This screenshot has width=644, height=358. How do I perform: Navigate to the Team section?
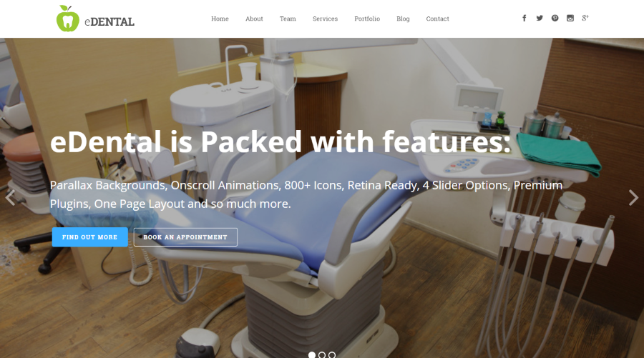click(x=288, y=19)
